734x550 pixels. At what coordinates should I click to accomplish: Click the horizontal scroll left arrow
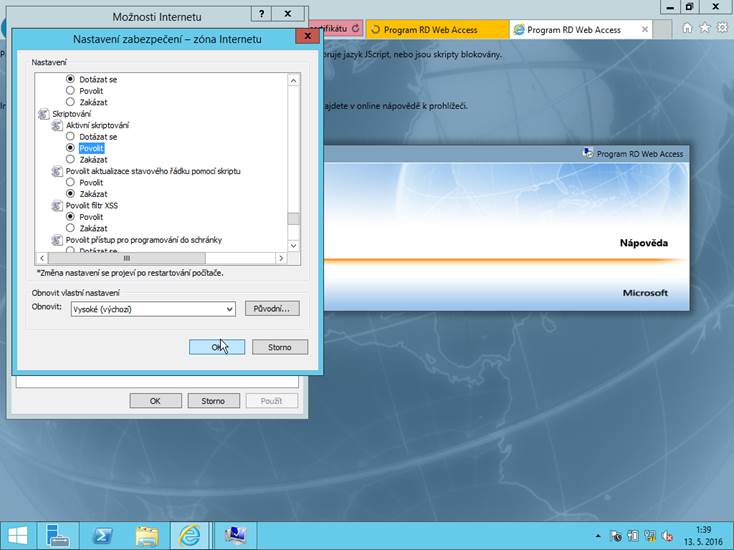pyautogui.click(x=42, y=258)
